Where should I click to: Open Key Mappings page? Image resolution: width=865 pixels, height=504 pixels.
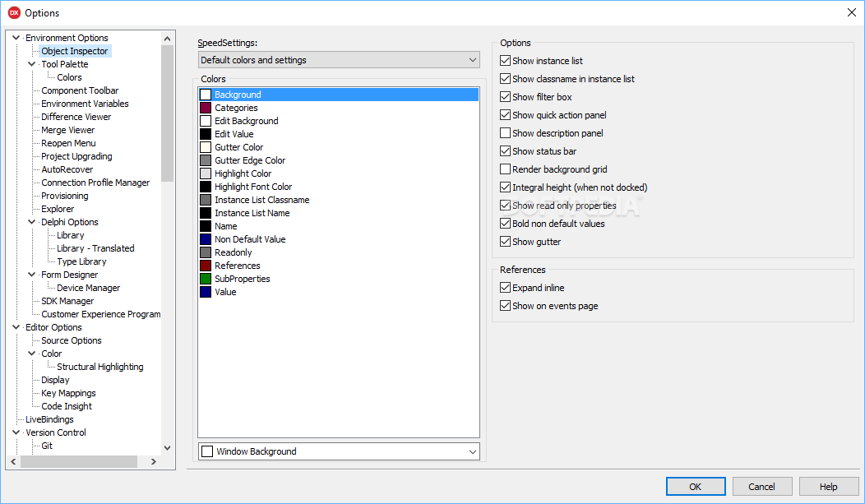click(x=68, y=393)
